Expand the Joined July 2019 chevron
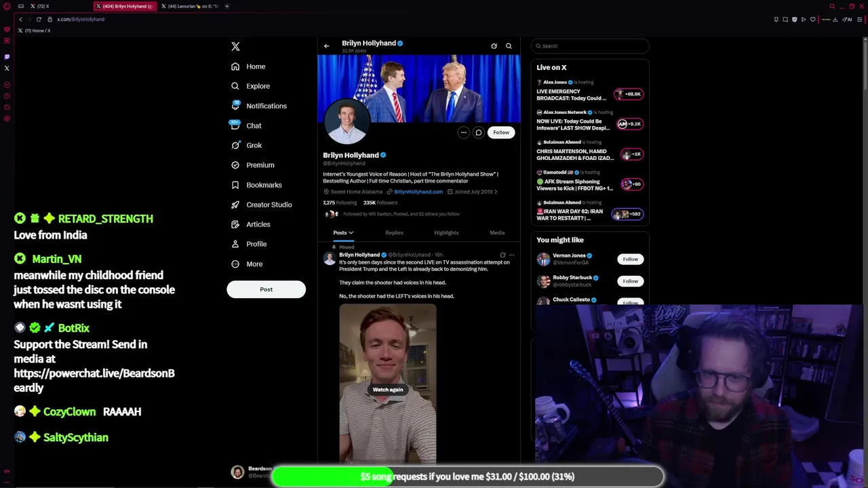 point(496,192)
